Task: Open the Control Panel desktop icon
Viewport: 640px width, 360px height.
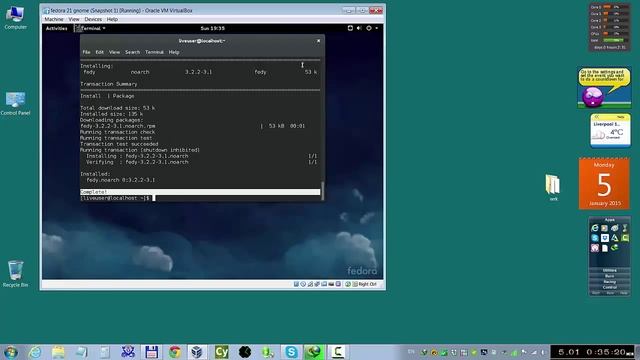Action: [15, 104]
